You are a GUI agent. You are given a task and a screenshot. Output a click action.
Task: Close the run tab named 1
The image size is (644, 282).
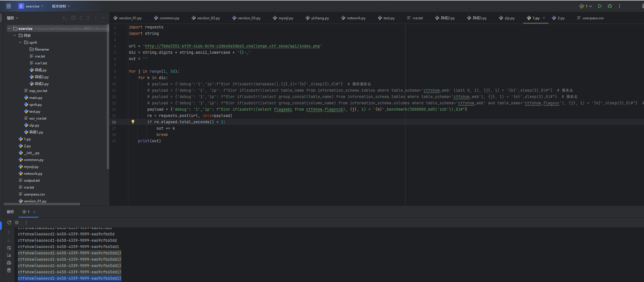[34, 212]
